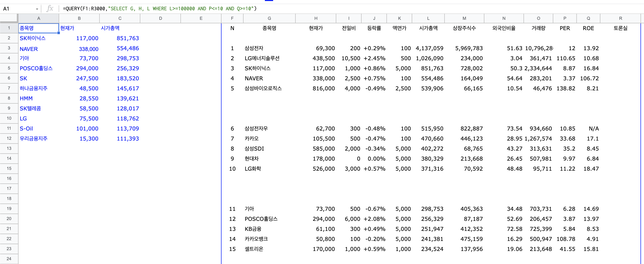Click the 거래량 header cell
The height and width of the screenshot is (264, 644).
pyautogui.click(x=538, y=28)
